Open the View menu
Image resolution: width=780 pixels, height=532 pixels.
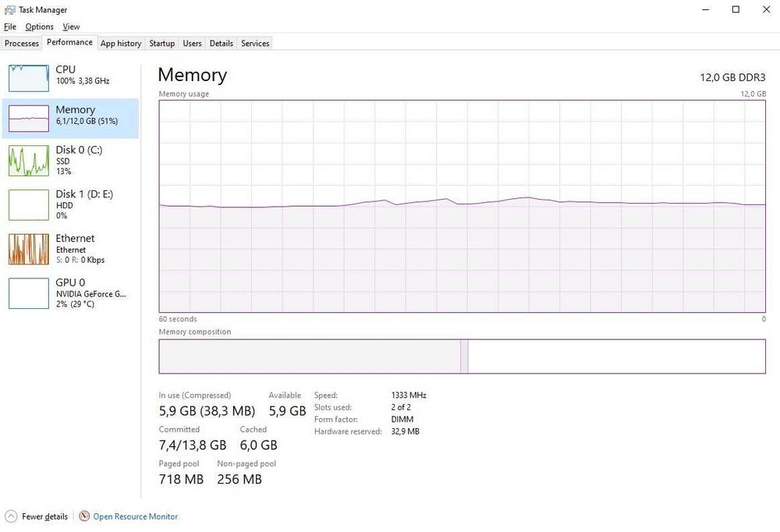(x=71, y=27)
